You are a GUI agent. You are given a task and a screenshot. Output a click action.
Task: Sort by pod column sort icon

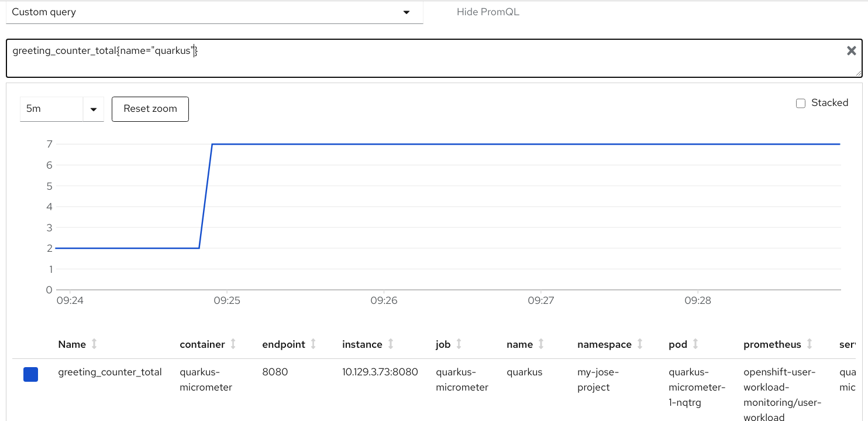click(x=695, y=344)
